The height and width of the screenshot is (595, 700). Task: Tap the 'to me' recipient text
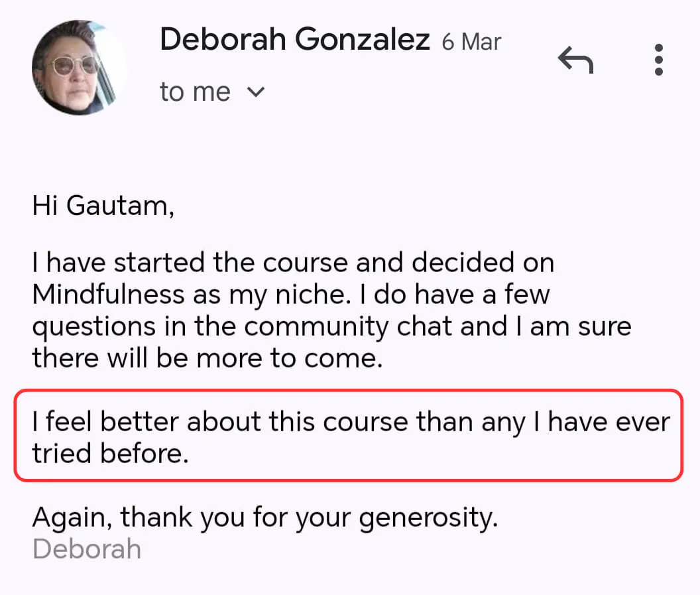click(195, 92)
